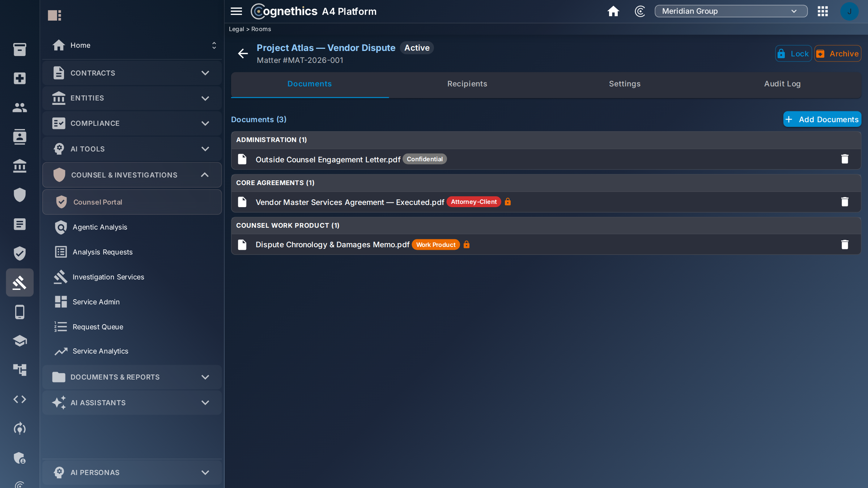Expand the AI ASSISTANTS section
Screen dimensions: 868x488
click(132, 402)
